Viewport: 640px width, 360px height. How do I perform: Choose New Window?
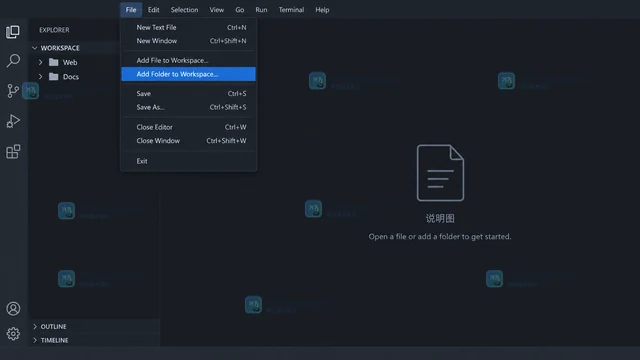click(x=189, y=41)
